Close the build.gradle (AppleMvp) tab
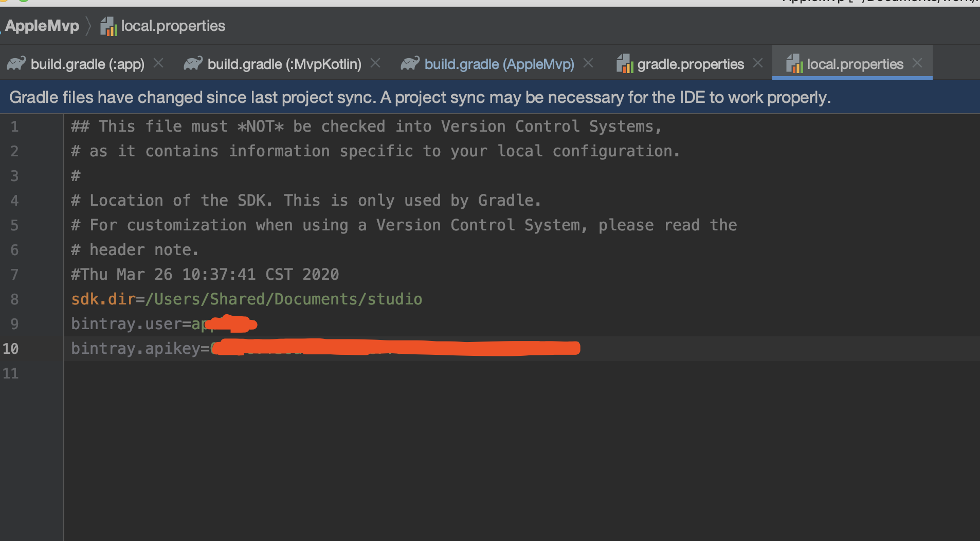The image size is (980, 541). point(588,63)
